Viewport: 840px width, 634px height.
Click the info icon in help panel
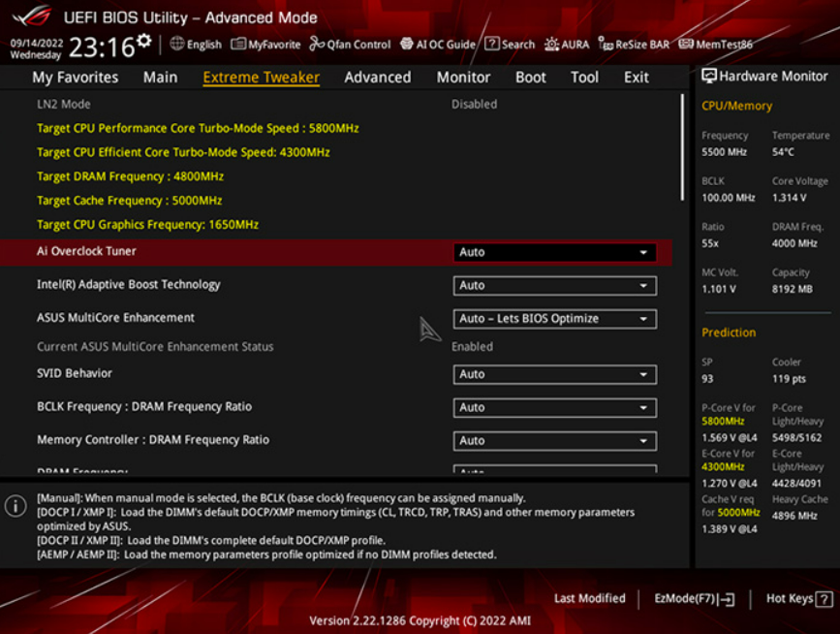[16, 506]
